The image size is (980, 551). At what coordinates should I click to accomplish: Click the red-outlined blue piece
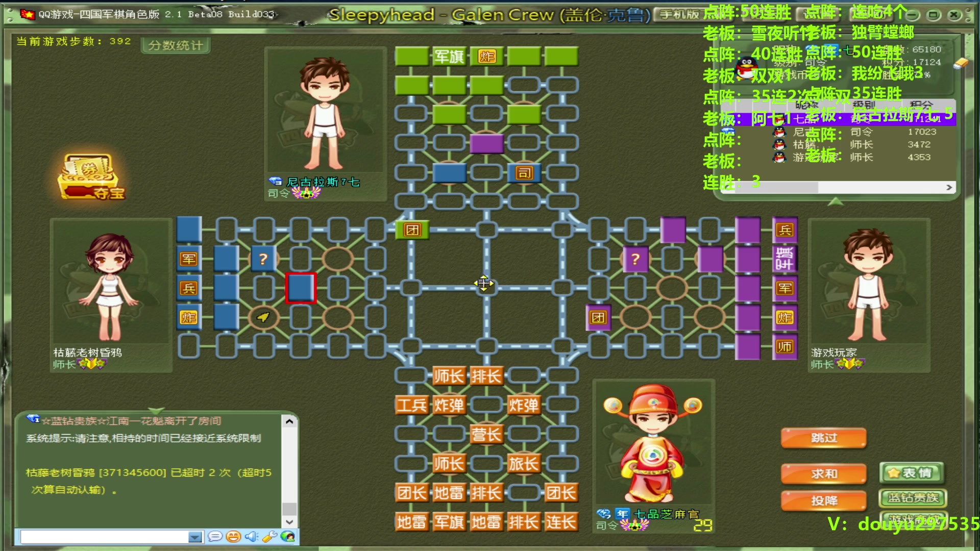point(301,288)
